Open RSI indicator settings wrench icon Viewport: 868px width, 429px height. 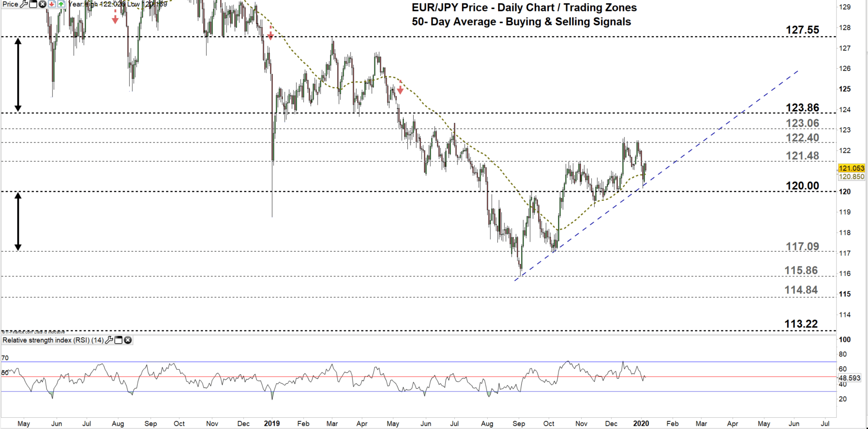(109, 340)
